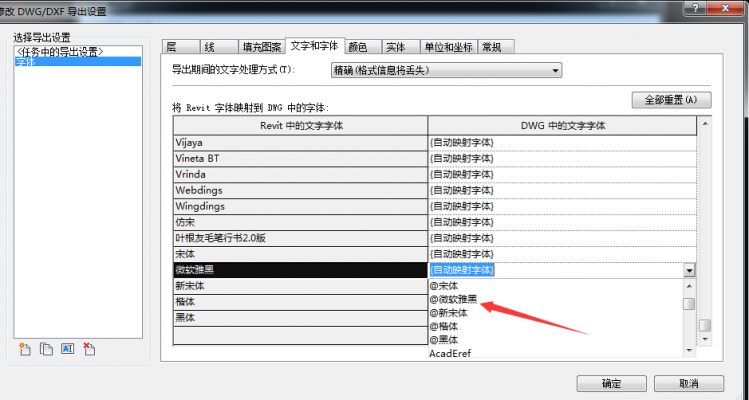
Task: Switch to the 实体 tab
Action: click(x=401, y=47)
